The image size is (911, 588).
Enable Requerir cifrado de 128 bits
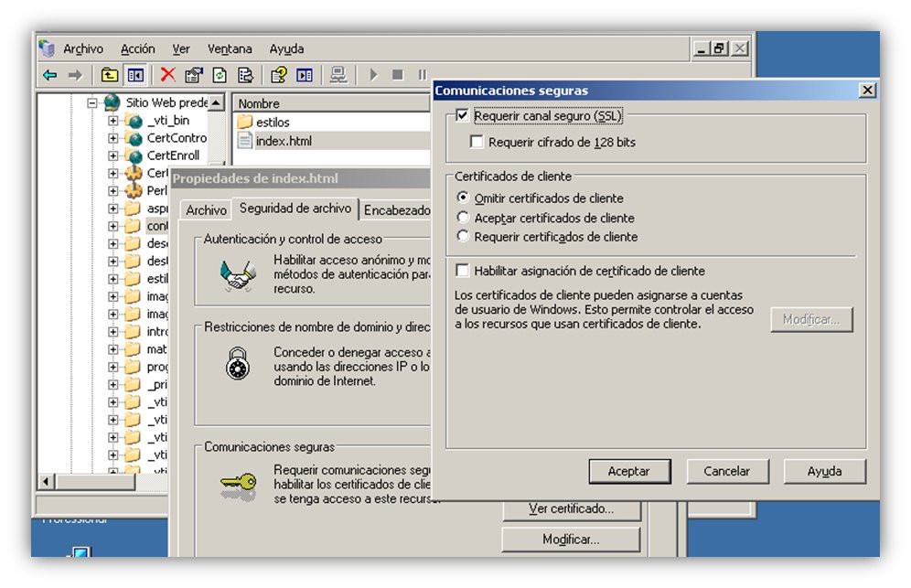click(x=477, y=142)
